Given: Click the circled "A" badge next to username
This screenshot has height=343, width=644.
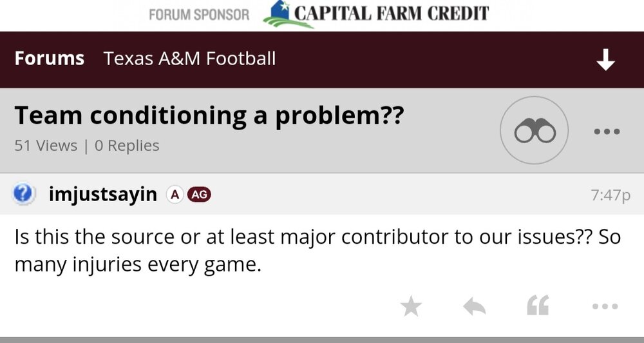Looking at the screenshot, I should click(174, 194).
